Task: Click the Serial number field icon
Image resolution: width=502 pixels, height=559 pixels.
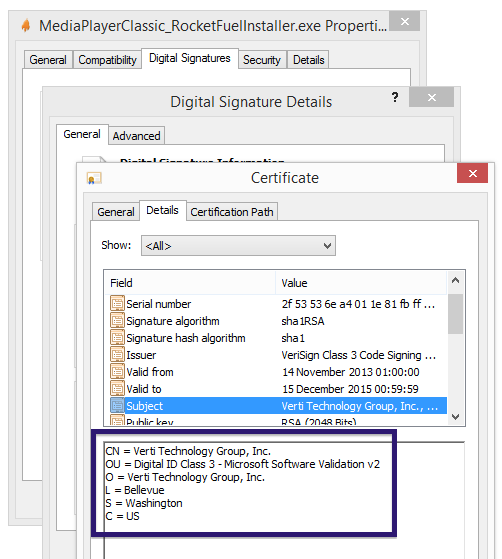Action: click(117, 304)
